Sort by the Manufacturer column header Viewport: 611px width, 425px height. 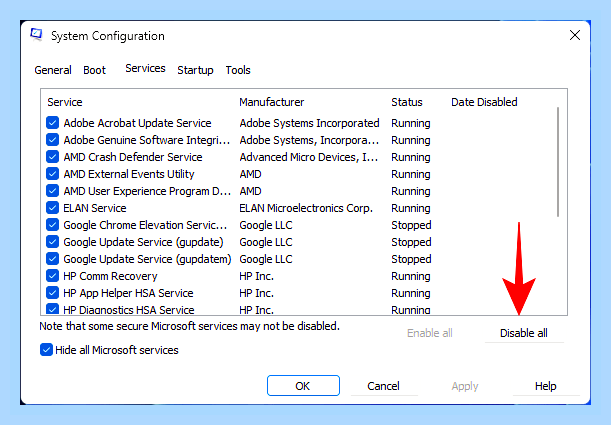click(x=272, y=102)
